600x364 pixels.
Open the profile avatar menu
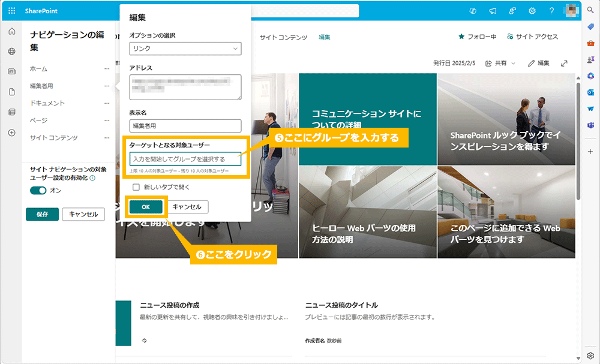[x=571, y=11]
